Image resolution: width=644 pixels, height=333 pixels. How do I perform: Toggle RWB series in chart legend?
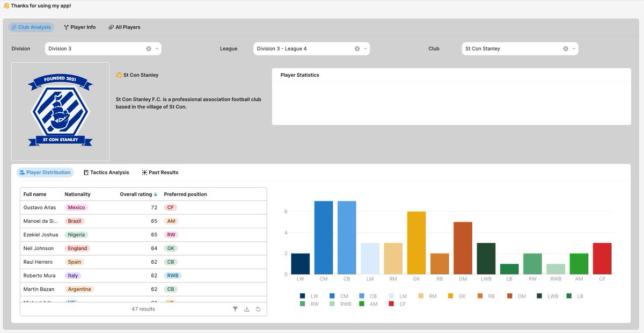click(x=341, y=304)
